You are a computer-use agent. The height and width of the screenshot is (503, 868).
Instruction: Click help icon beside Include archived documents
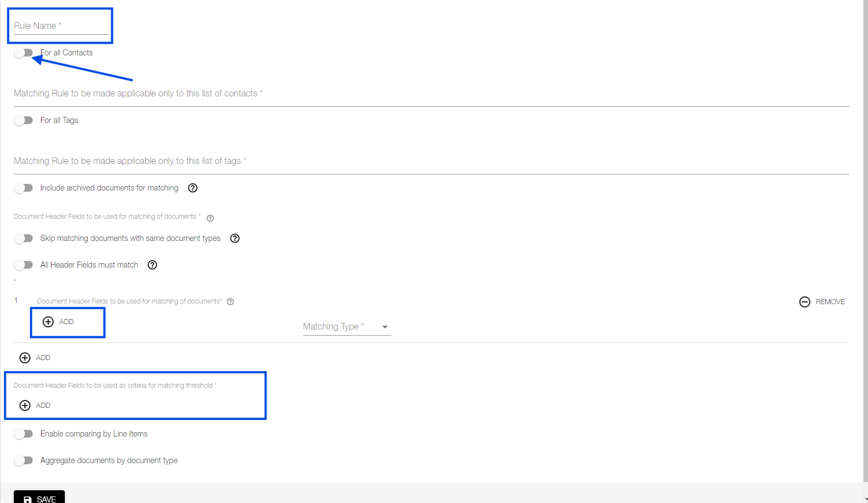tap(193, 188)
